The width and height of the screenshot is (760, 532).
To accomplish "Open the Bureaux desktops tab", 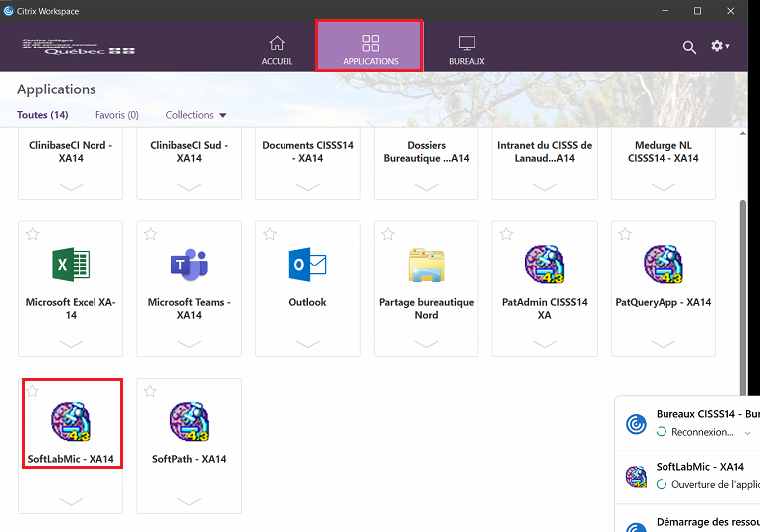I will click(467, 50).
